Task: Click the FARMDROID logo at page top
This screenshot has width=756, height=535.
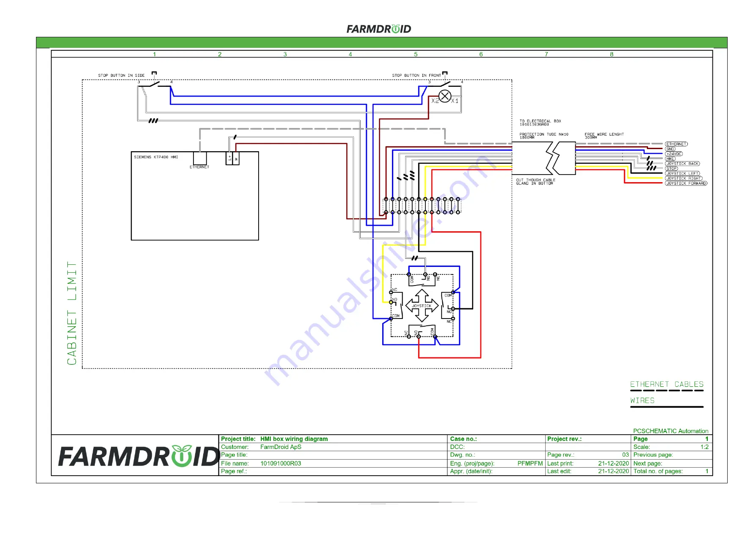Action: (x=379, y=29)
